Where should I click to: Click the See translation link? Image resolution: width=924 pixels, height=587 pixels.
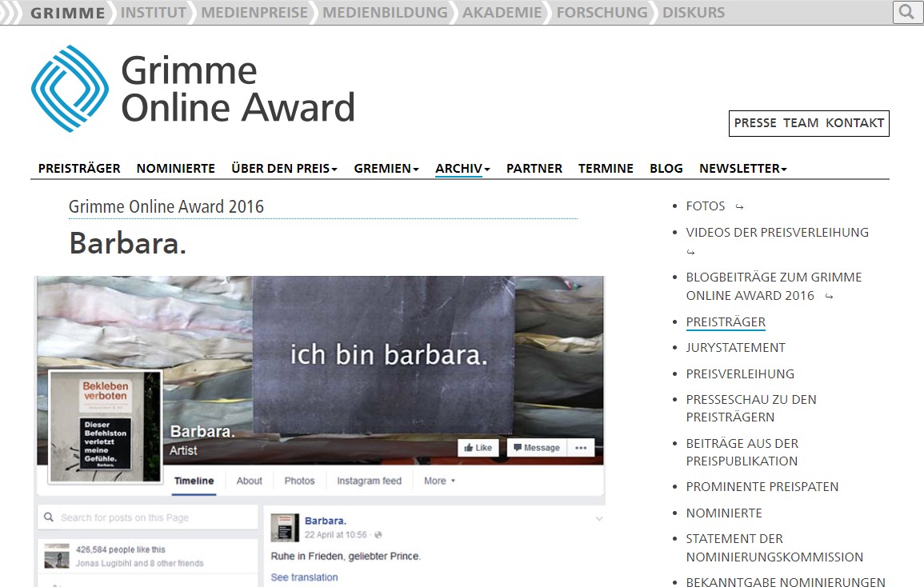[304, 577]
